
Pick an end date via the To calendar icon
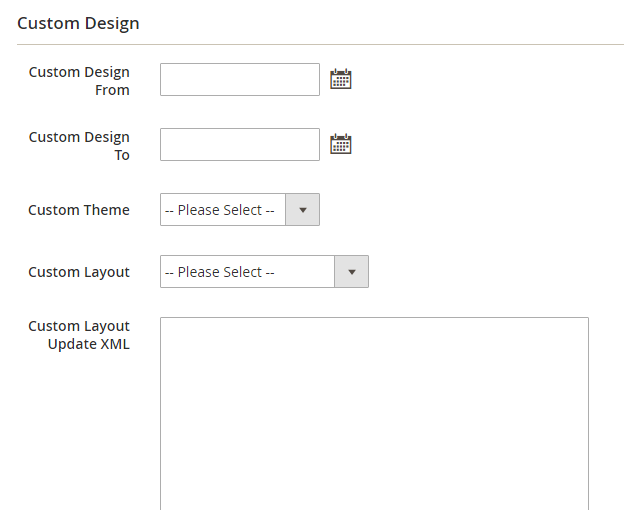[341, 145]
